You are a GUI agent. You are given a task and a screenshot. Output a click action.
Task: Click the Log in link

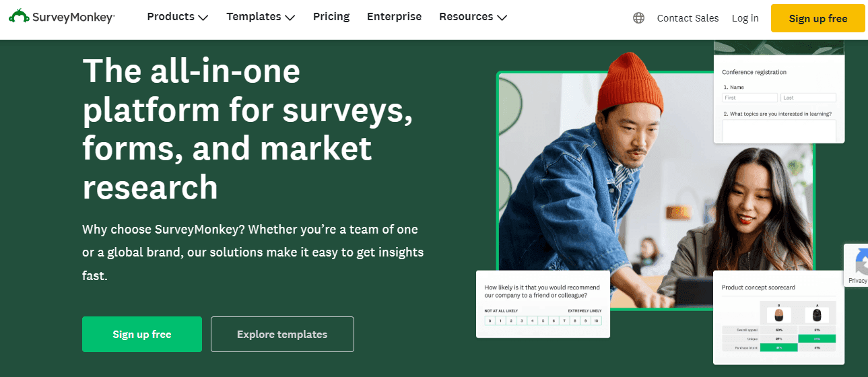point(745,18)
